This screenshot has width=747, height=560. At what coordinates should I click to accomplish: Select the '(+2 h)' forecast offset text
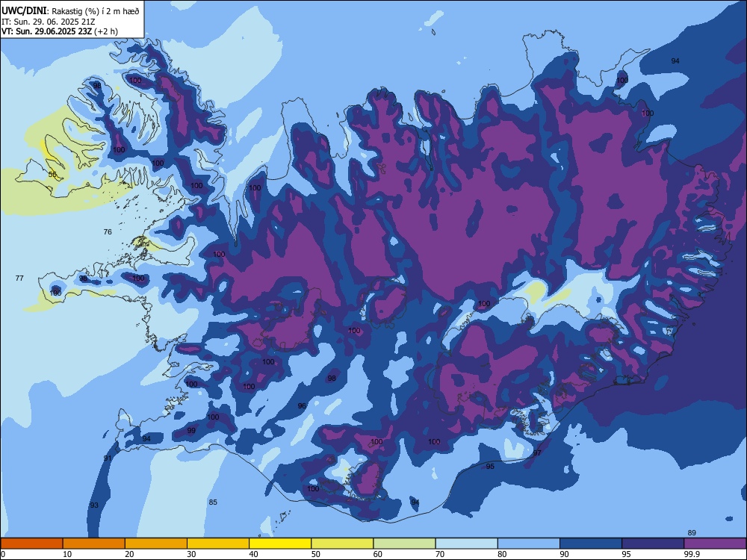click(x=106, y=31)
